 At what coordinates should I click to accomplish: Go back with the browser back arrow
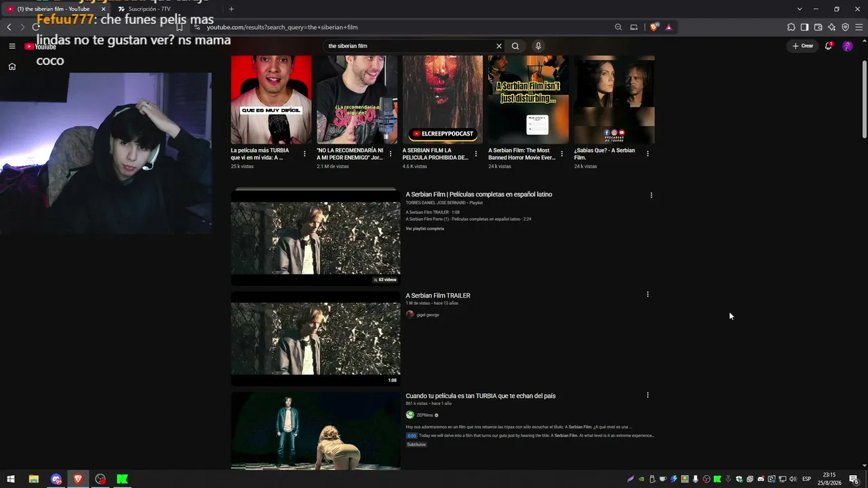pos(9,27)
